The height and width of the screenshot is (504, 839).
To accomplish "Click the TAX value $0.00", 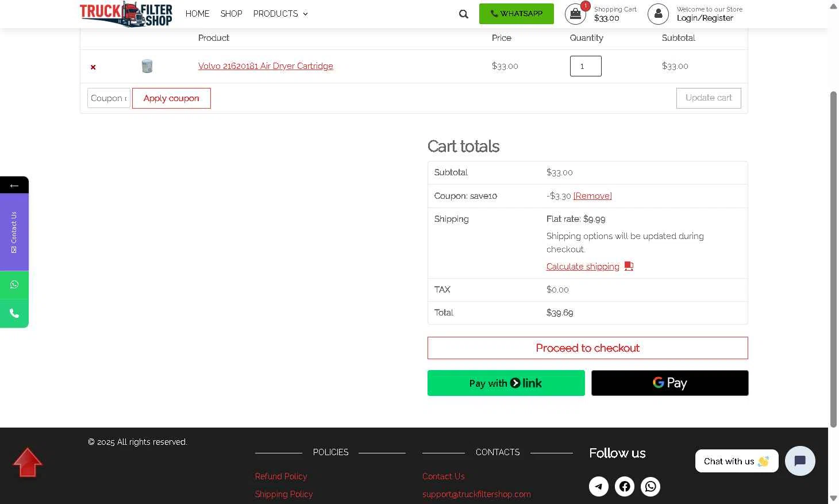I will coord(557,290).
